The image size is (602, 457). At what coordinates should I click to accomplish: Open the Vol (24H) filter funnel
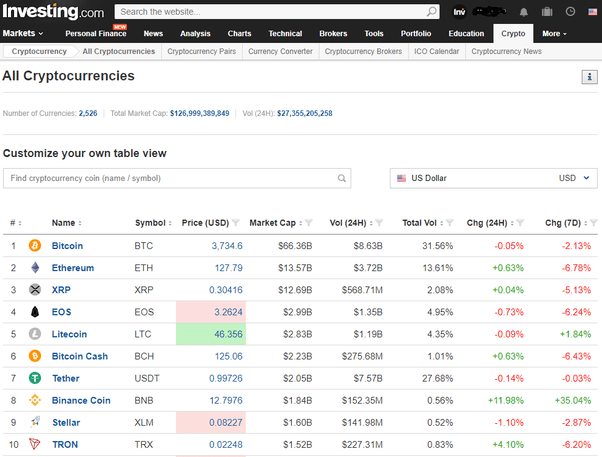pos(379,223)
